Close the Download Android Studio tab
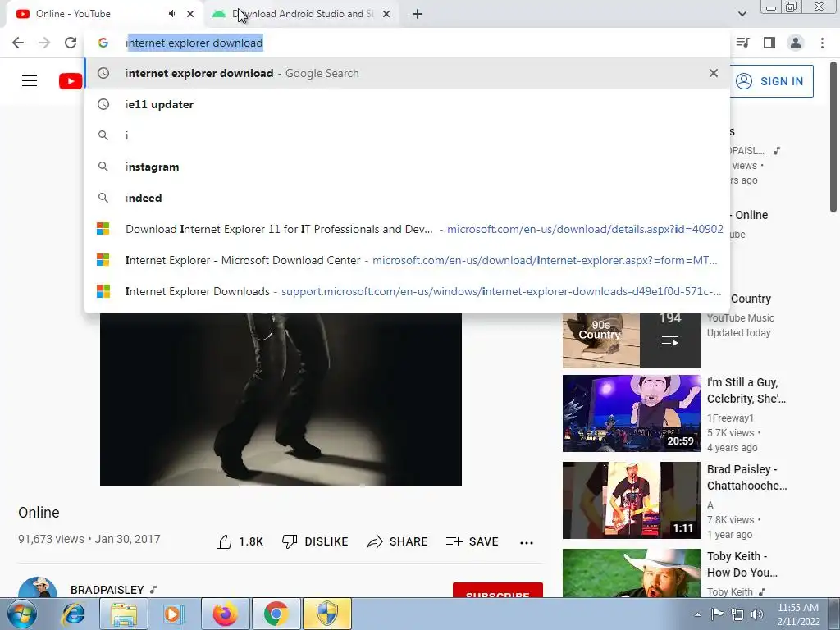Screen dimensions: 840x630 click(x=386, y=14)
